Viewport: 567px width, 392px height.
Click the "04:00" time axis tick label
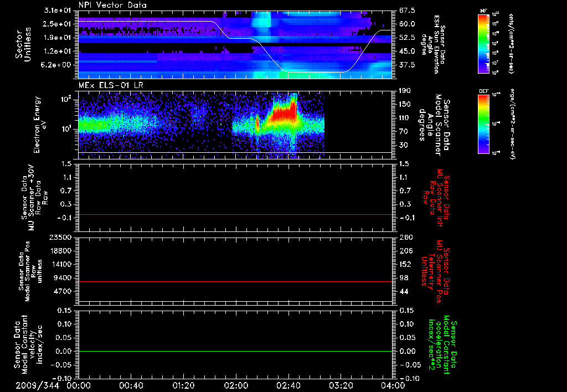point(393,385)
